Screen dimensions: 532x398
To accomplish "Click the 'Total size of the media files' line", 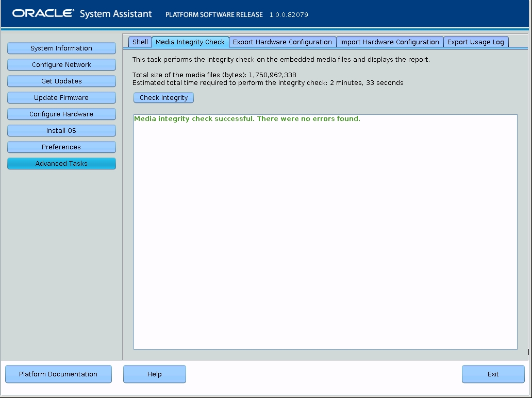I will pos(214,75).
